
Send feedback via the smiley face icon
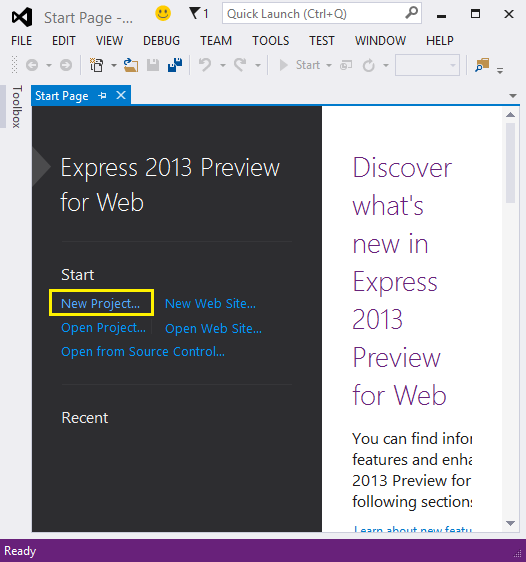point(163,14)
